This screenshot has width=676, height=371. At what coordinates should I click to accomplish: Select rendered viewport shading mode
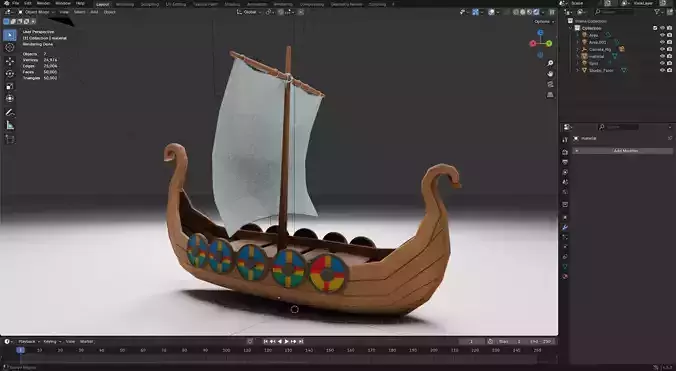(536, 12)
